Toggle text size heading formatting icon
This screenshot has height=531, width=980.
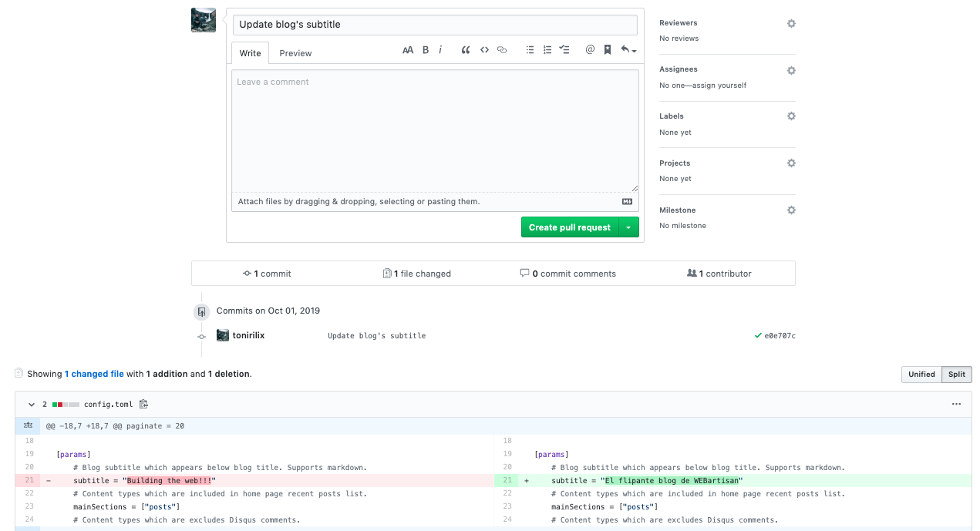coord(408,50)
